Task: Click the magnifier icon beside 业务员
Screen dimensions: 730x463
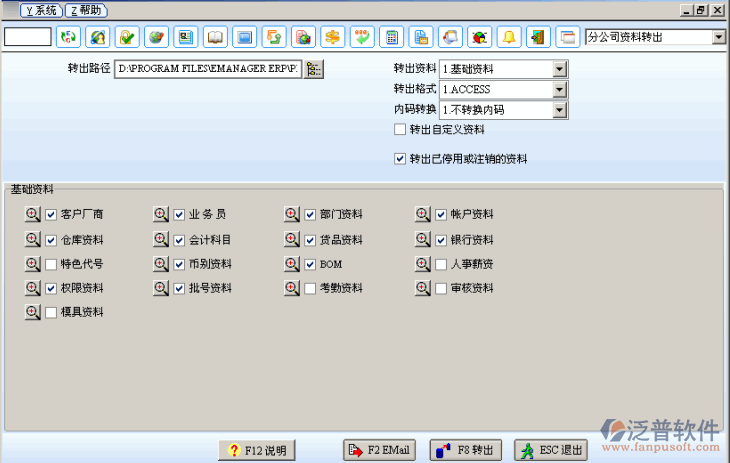Action: point(161,214)
